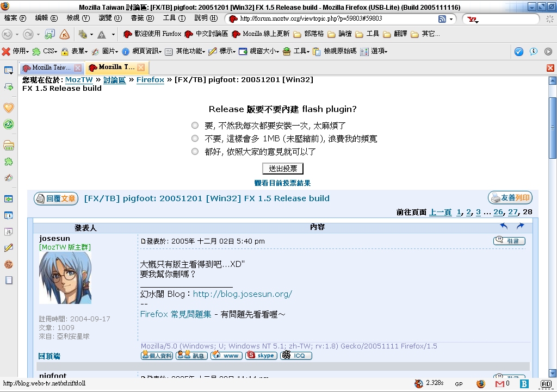Select the radio option 要, 不然我每次都要安裝一次

coord(195,125)
